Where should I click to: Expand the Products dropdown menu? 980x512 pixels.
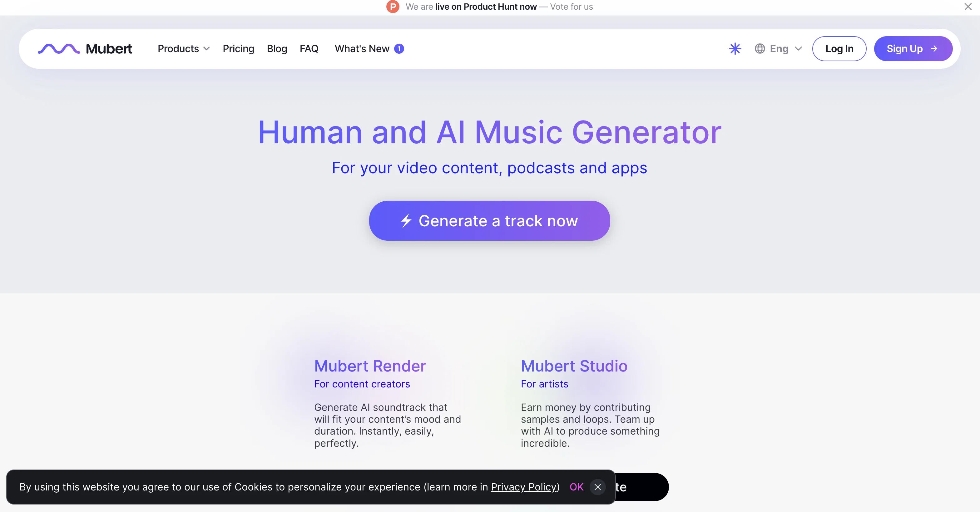(x=184, y=49)
